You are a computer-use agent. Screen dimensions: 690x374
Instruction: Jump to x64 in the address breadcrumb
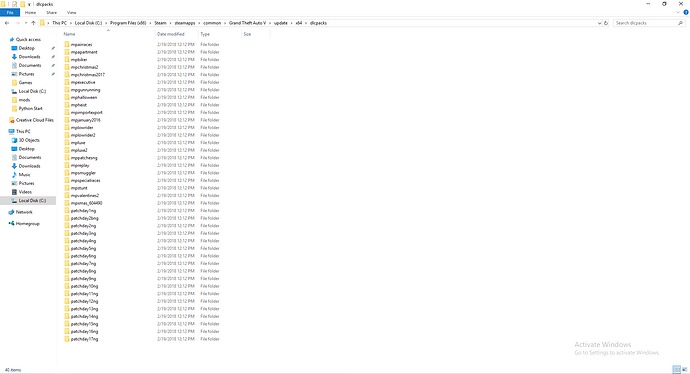[299, 23]
